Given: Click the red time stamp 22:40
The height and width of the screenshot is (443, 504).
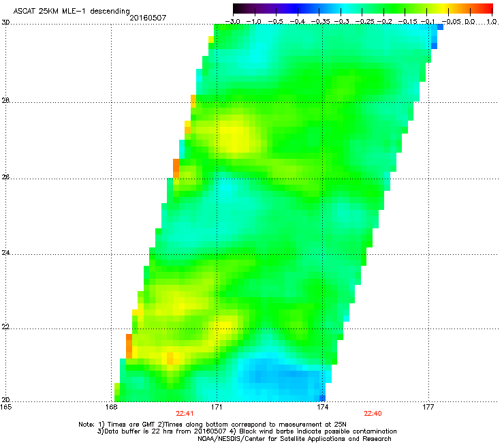Looking at the screenshot, I should (373, 414).
